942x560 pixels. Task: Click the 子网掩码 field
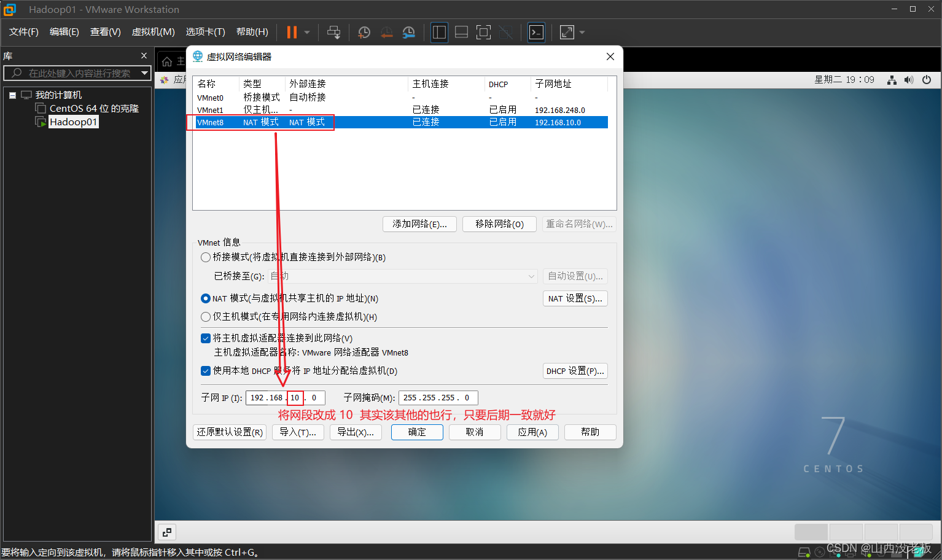[x=438, y=398]
